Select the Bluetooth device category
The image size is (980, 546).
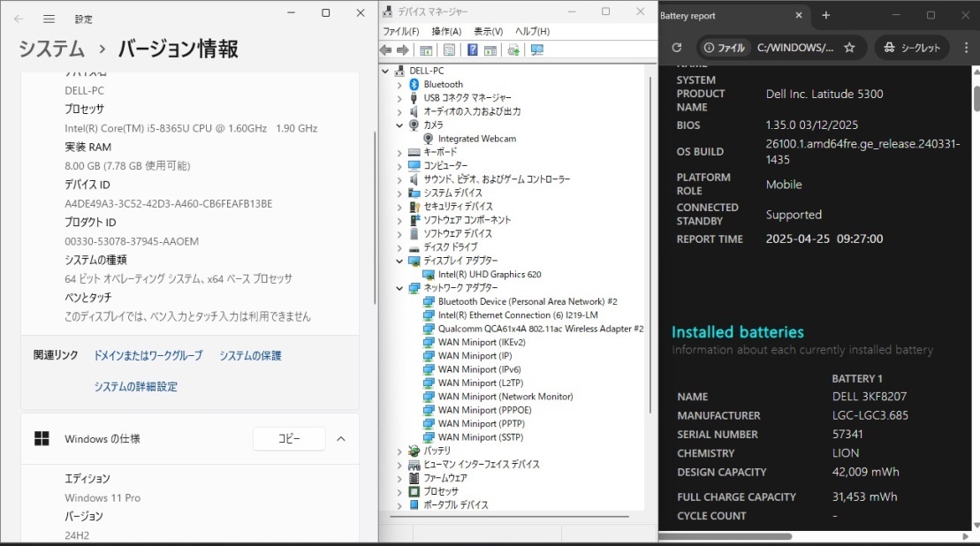point(443,84)
